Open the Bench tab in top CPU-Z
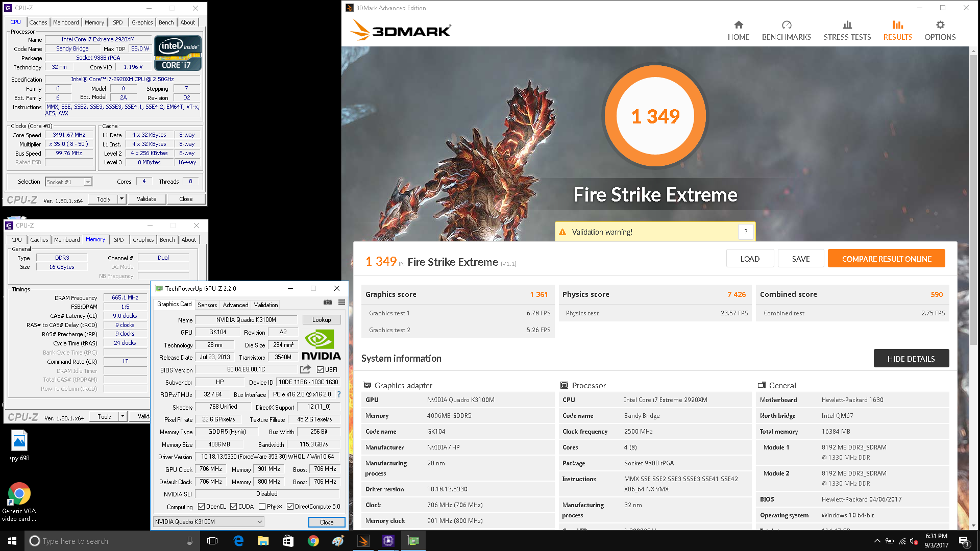 tap(166, 22)
